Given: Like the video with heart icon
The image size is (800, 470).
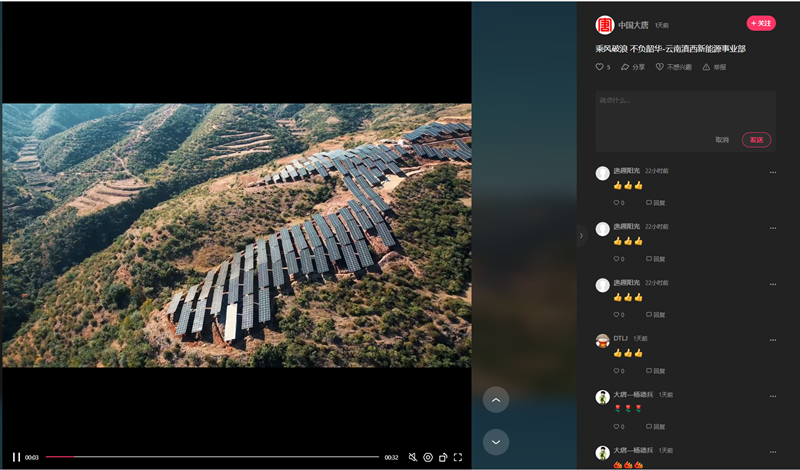Looking at the screenshot, I should point(600,67).
